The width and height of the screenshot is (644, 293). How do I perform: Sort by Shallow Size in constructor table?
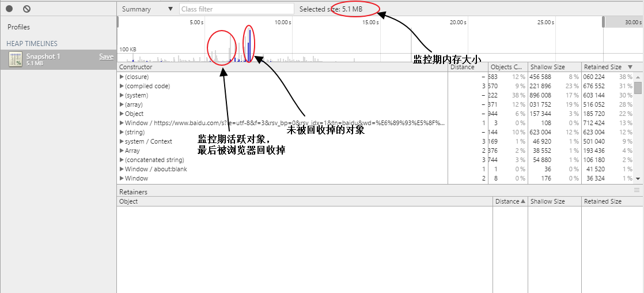tap(555, 67)
